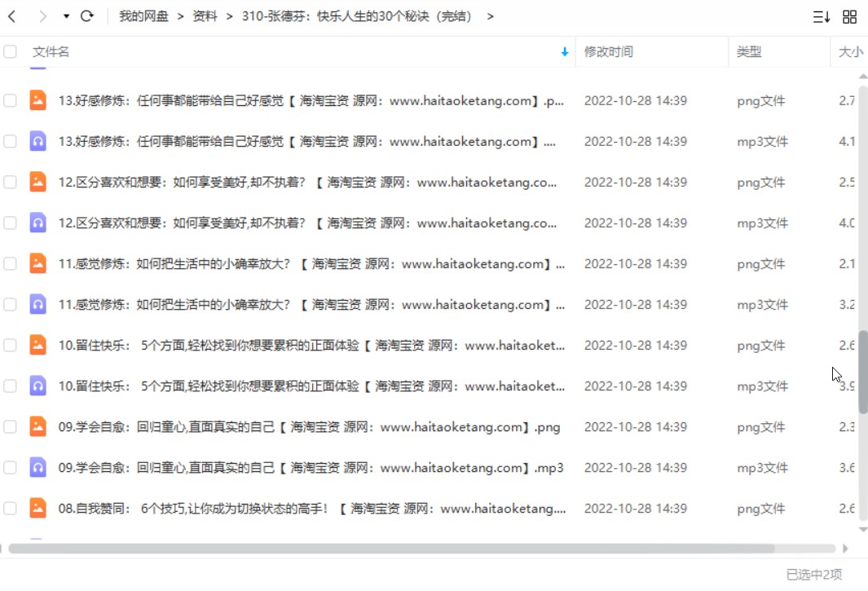Navigate to 我的网盘 breadcrumb
868x591 pixels.
[144, 16]
